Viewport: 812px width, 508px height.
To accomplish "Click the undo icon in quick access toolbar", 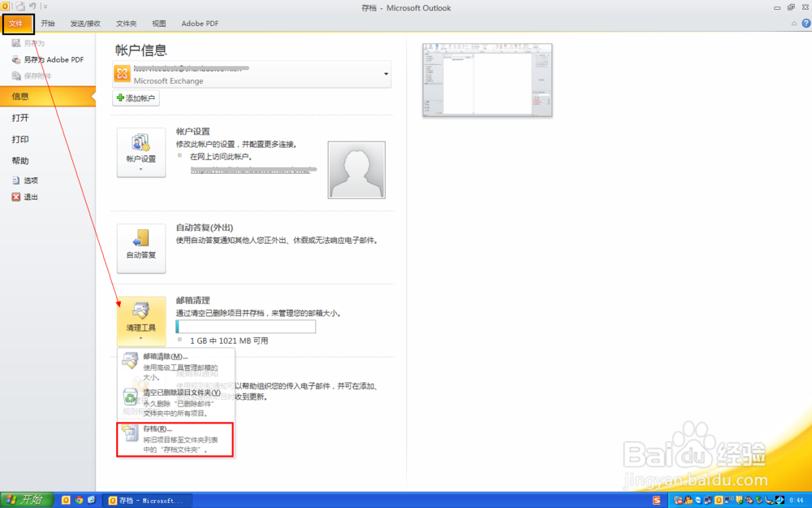I will tap(32, 7).
